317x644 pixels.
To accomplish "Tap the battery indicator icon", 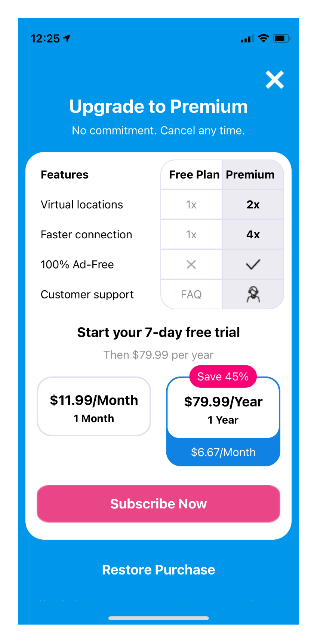I will pos(282,38).
